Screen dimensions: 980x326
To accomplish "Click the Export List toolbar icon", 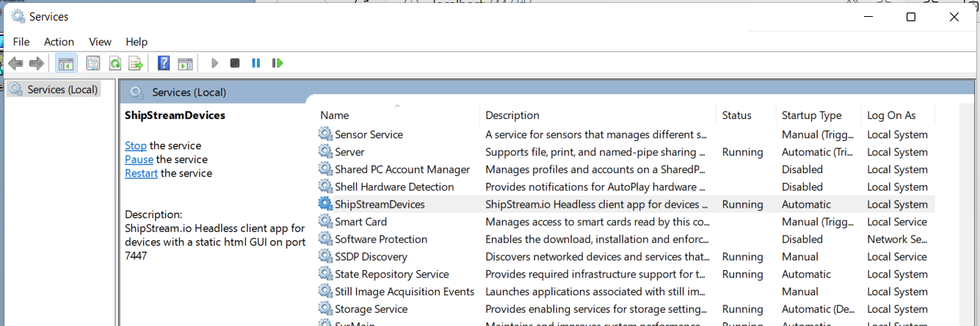I will pyautogui.click(x=135, y=64).
